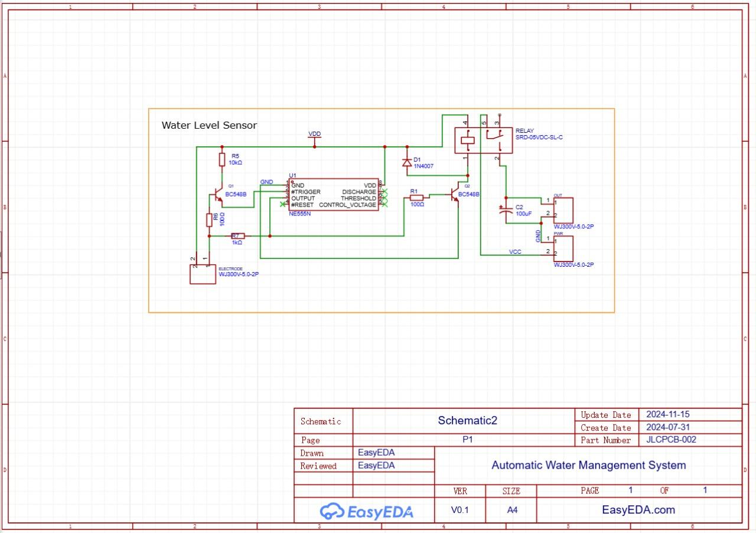Click the version value "V0.1"
This screenshot has height=533, width=756.
tap(460, 510)
